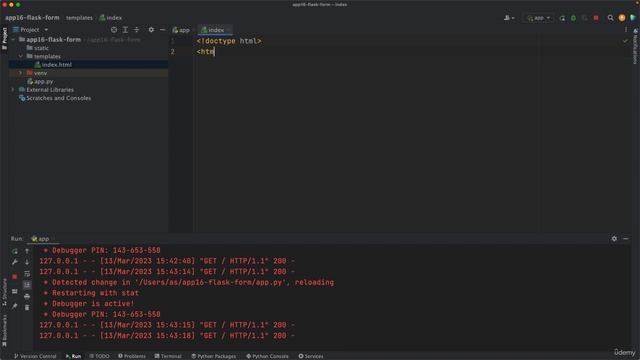Image resolution: width=640 pixels, height=360 pixels.
Task: Open right-side vertical tool window tab
Action: coord(636,47)
